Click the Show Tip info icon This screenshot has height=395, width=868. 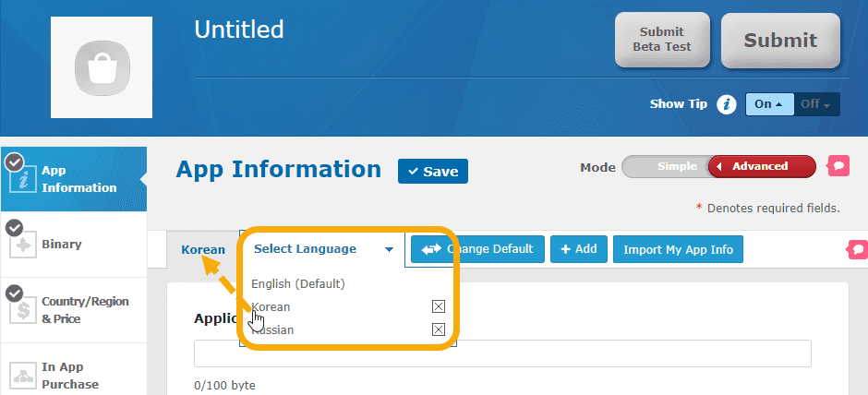click(x=727, y=104)
